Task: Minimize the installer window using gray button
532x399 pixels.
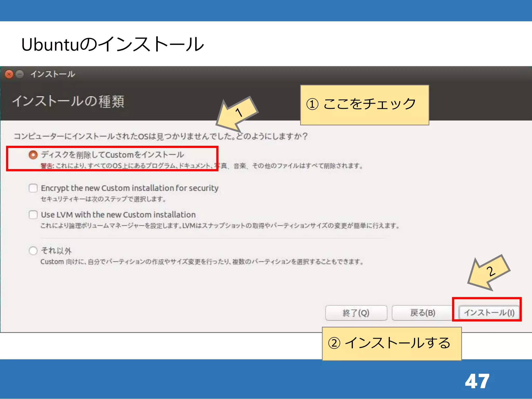Action: (19, 74)
